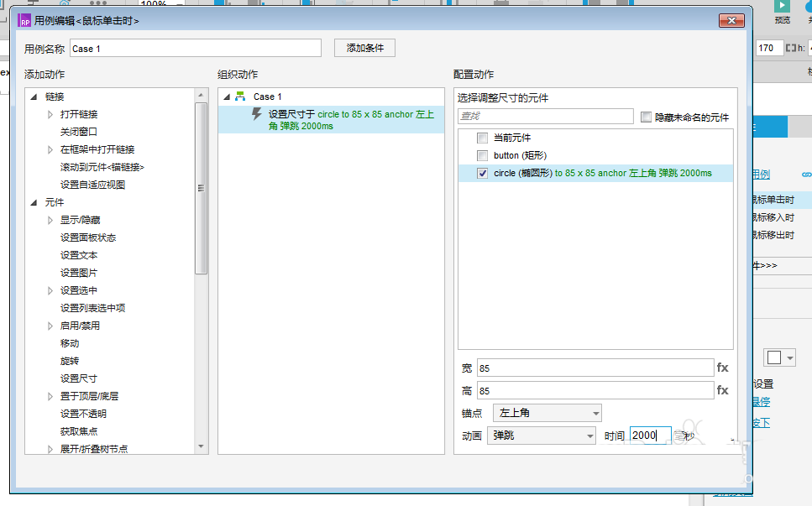
Task: Toggle 隐藏未命名的元件 checkbox
Action: (x=646, y=117)
